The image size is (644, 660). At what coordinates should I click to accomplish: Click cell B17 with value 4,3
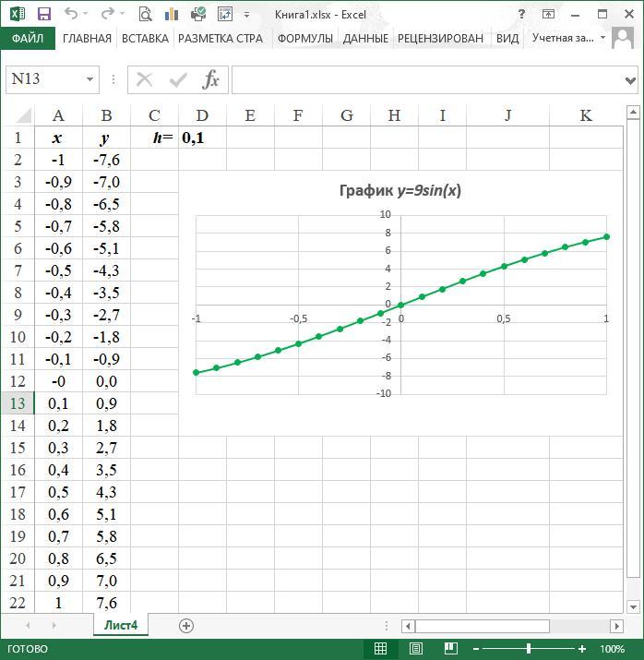pyautogui.click(x=106, y=492)
